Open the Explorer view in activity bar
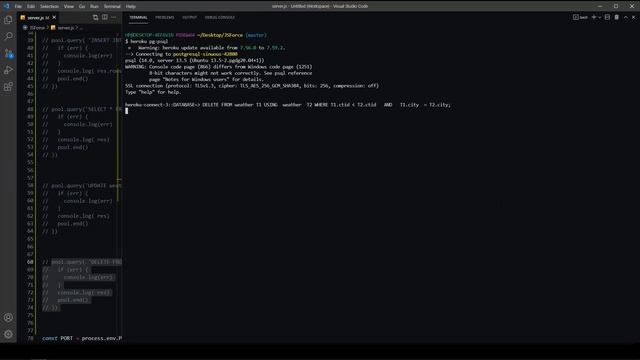The height and width of the screenshot is (360, 640). tap(8, 19)
